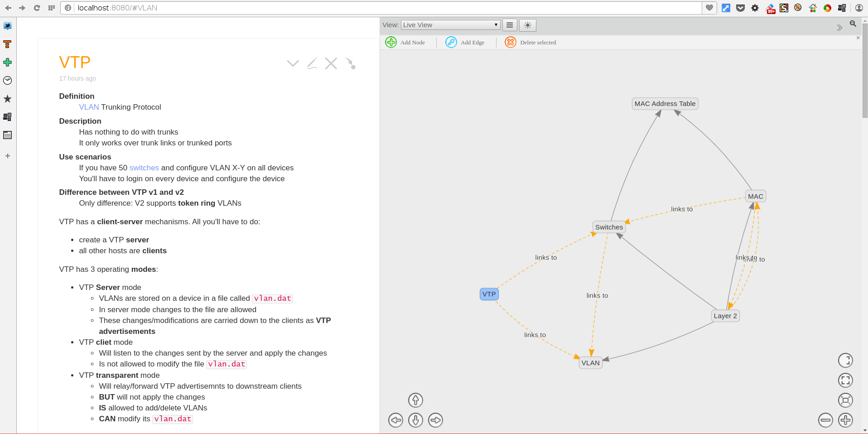Click the page vertical scrollbar thumb
868x434 pixels.
(x=865, y=70)
